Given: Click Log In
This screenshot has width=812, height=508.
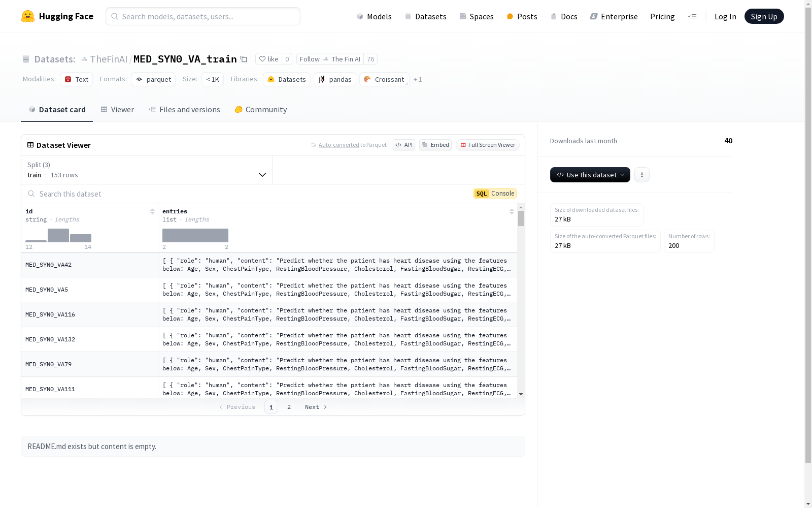Looking at the screenshot, I should (725, 16).
